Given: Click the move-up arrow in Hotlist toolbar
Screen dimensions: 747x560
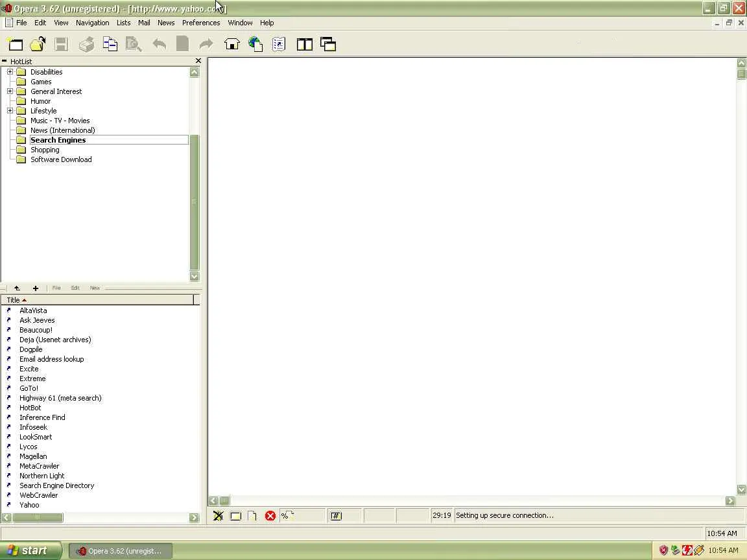Looking at the screenshot, I should click(x=17, y=288).
